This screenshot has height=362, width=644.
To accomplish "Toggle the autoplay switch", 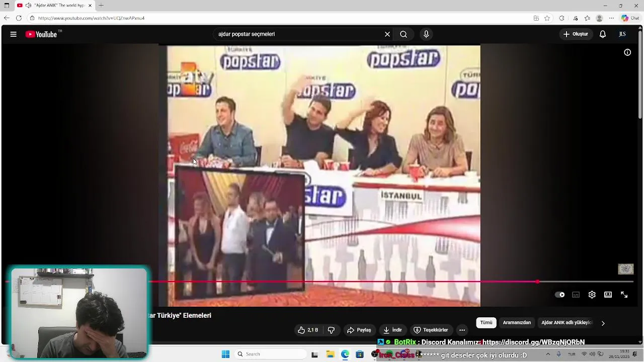I will point(559,295).
